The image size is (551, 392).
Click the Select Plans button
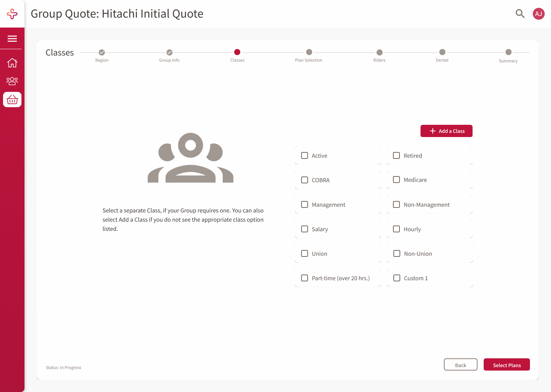507,364
